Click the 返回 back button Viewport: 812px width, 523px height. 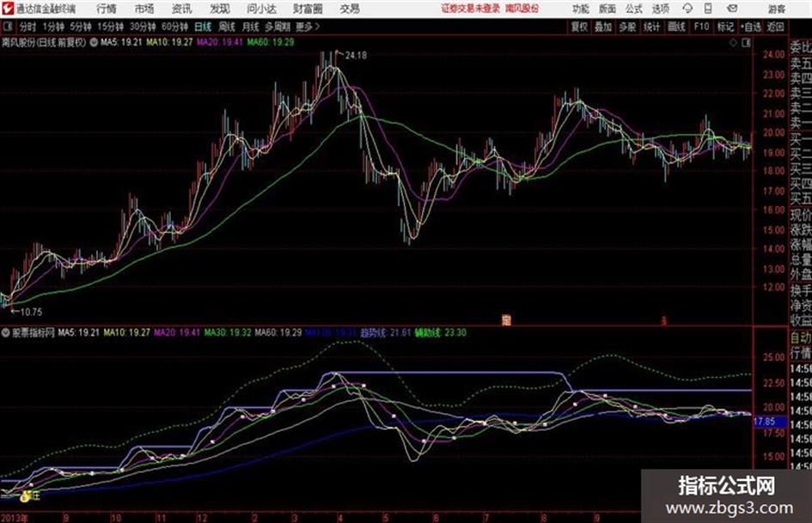(x=775, y=27)
